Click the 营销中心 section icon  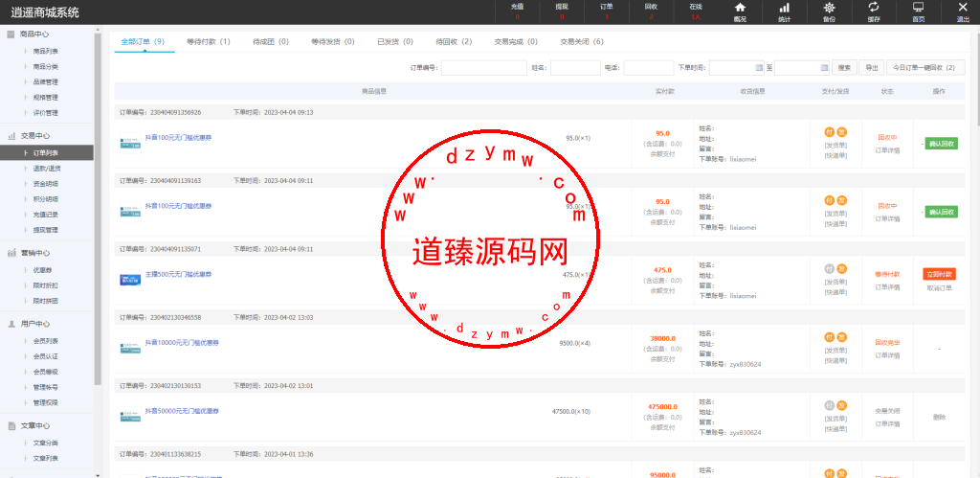11,253
